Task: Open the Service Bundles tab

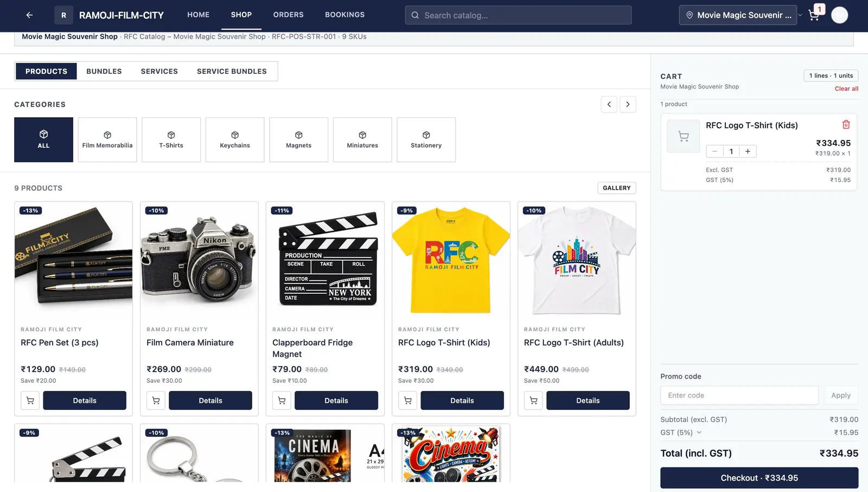Action: pos(232,71)
